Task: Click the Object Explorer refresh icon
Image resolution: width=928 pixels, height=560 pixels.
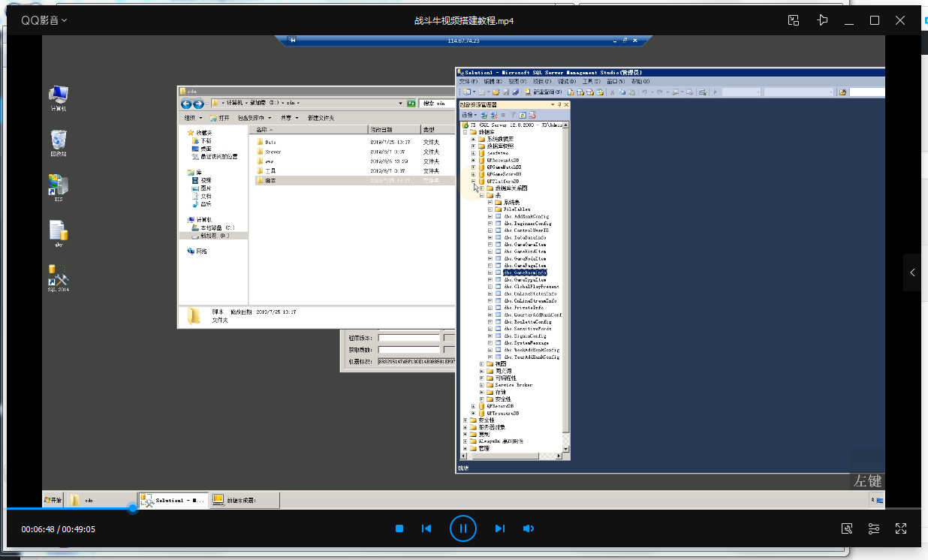Action: [x=522, y=115]
